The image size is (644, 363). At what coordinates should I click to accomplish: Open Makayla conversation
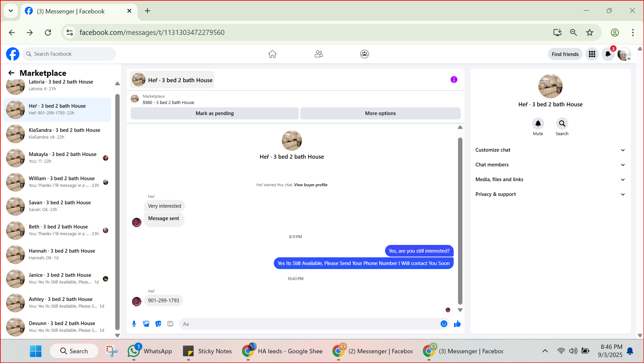[x=57, y=158]
